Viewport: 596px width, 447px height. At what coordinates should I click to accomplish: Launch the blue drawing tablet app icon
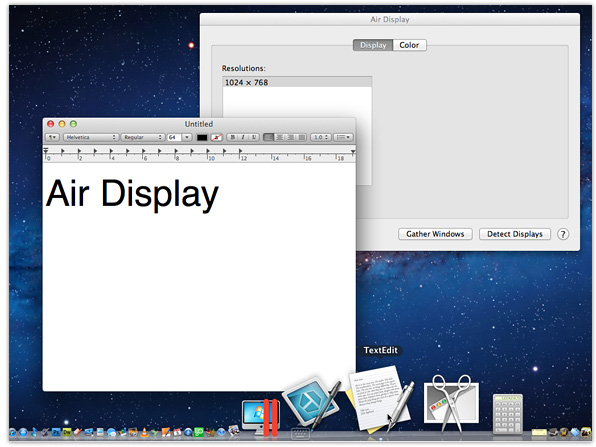click(311, 403)
